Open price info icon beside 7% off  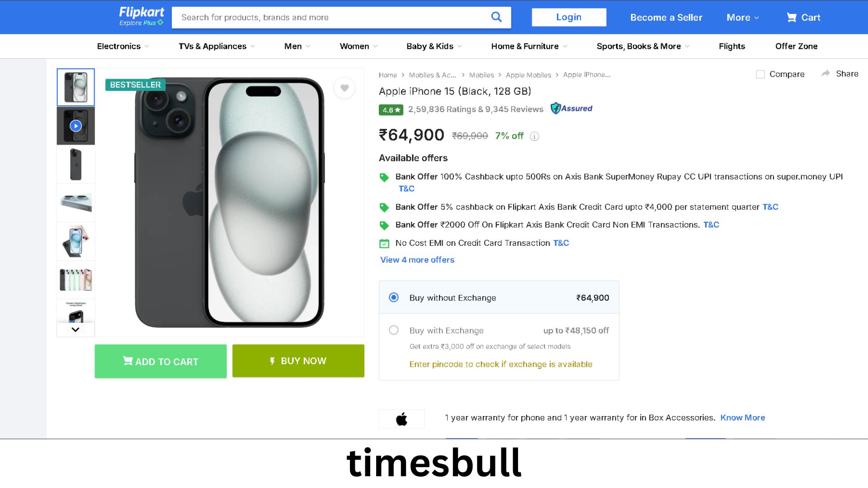click(x=534, y=136)
